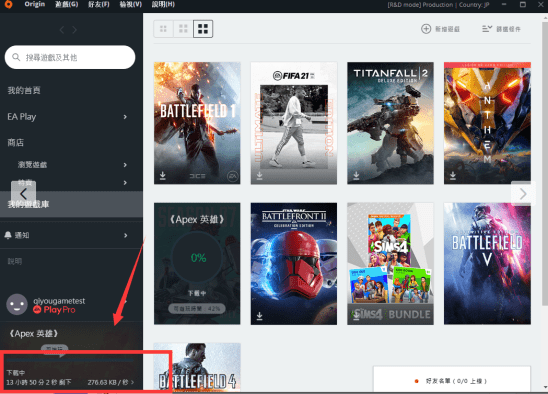Expand download details via speed chevron

(x=132, y=382)
